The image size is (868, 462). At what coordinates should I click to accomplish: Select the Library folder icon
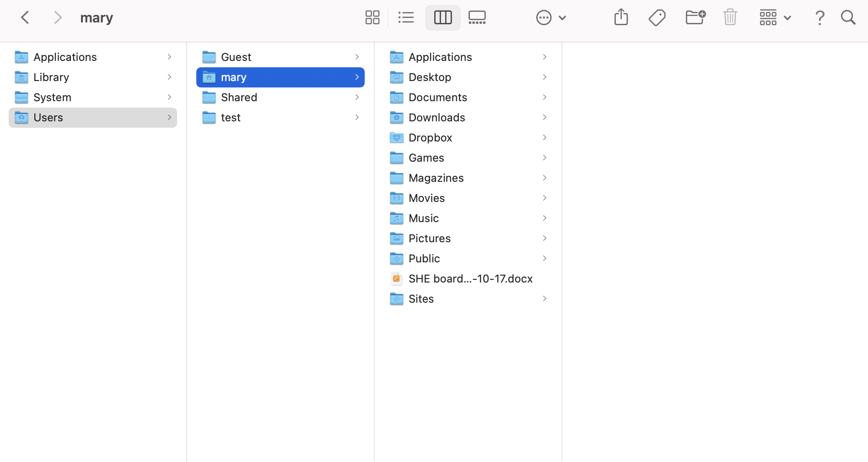(x=22, y=77)
